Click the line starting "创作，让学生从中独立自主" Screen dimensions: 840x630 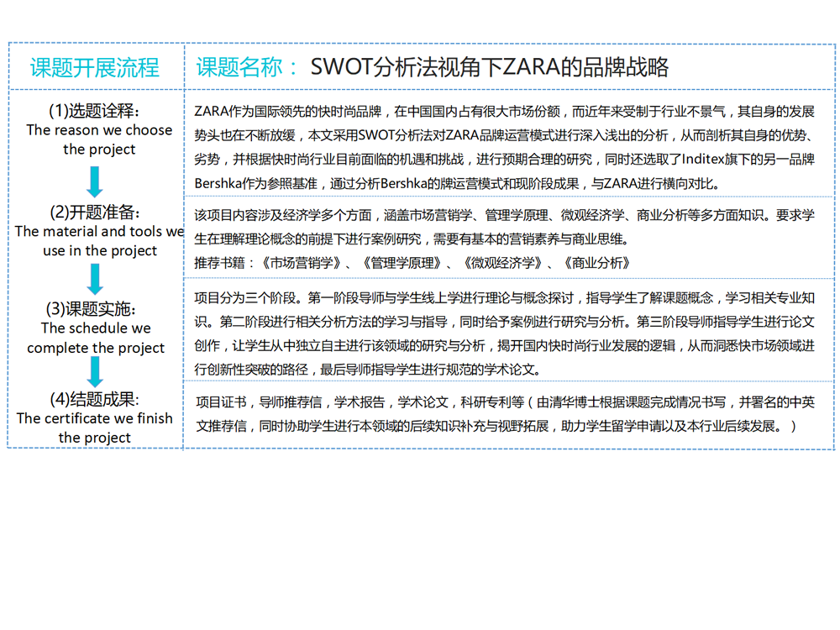[x=504, y=346]
